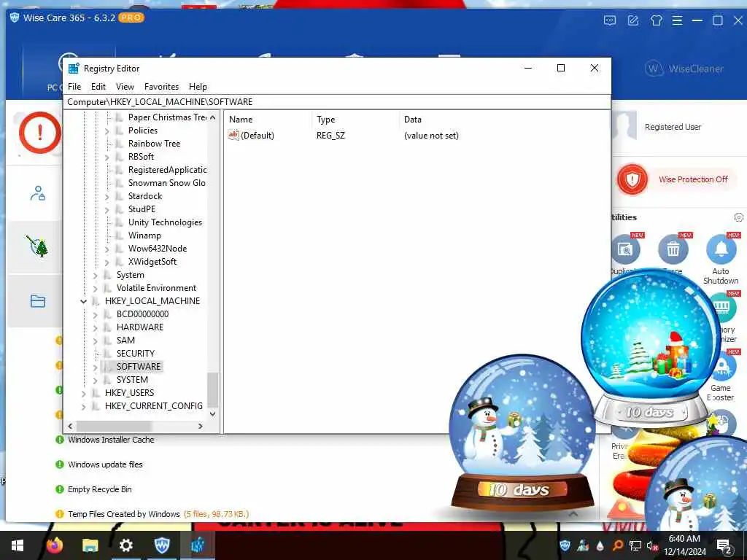Expand the HKEY_CURRENT_CONFIG hive
This screenshot has width=747, height=560.
click(x=83, y=407)
